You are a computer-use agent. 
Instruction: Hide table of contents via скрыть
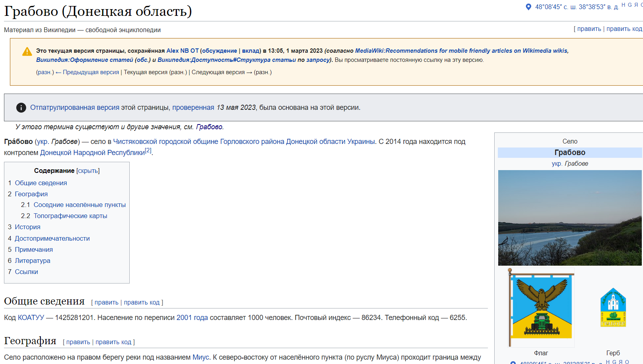[88, 171]
